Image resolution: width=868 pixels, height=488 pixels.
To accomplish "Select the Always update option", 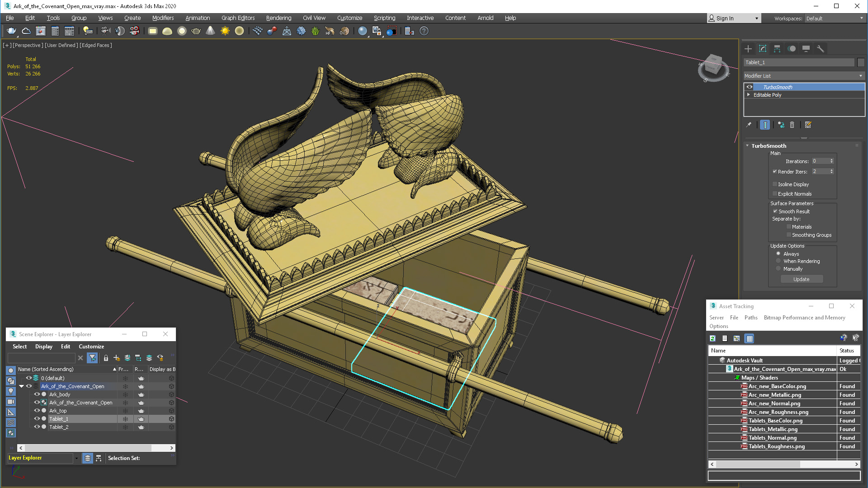I will (x=778, y=254).
